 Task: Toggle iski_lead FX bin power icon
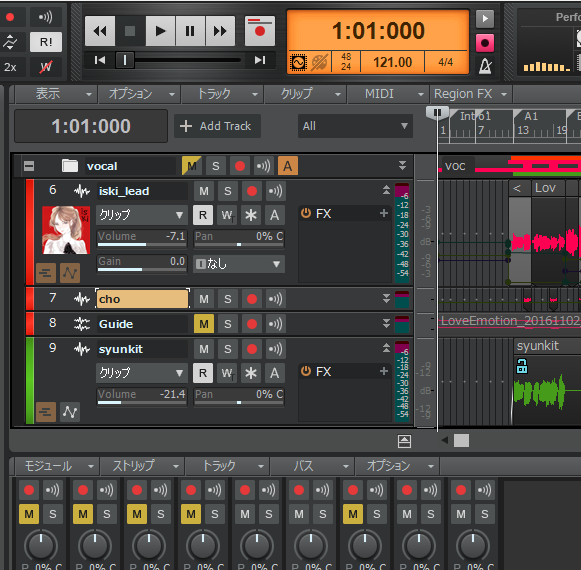click(x=306, y=213)
